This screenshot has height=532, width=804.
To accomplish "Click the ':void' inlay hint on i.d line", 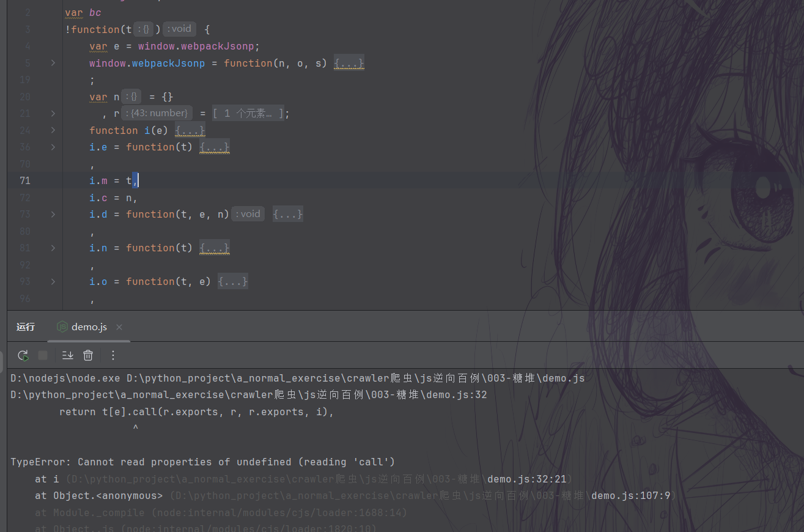I will (x=248, y=214).
